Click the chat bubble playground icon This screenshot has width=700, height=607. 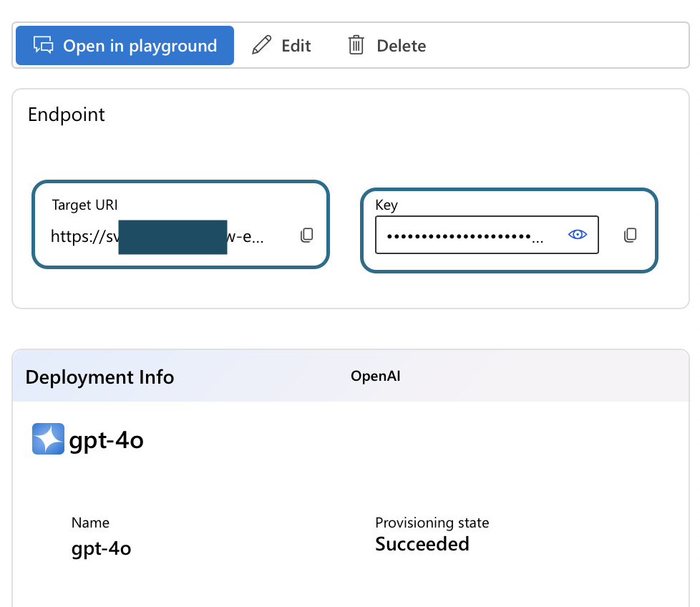tap(44, 46)
